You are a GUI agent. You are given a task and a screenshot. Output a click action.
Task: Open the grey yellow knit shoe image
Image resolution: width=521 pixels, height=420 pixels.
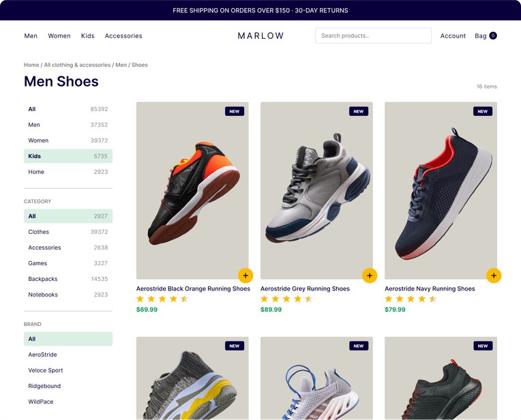coord(192,378)
